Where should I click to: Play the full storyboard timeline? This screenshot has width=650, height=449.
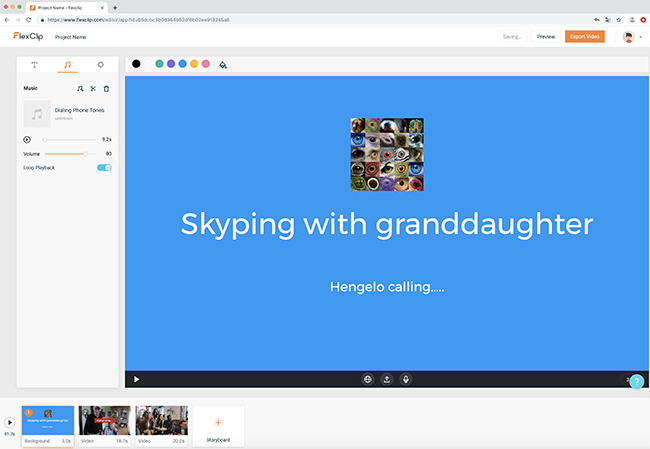pyautogui.click(x=10, y=422)
